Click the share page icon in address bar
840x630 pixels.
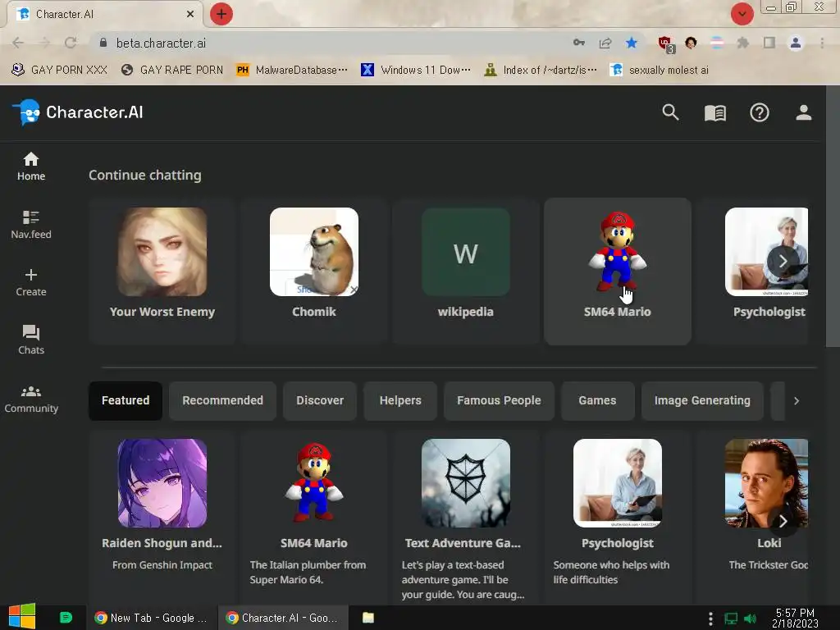click(605, 43)
